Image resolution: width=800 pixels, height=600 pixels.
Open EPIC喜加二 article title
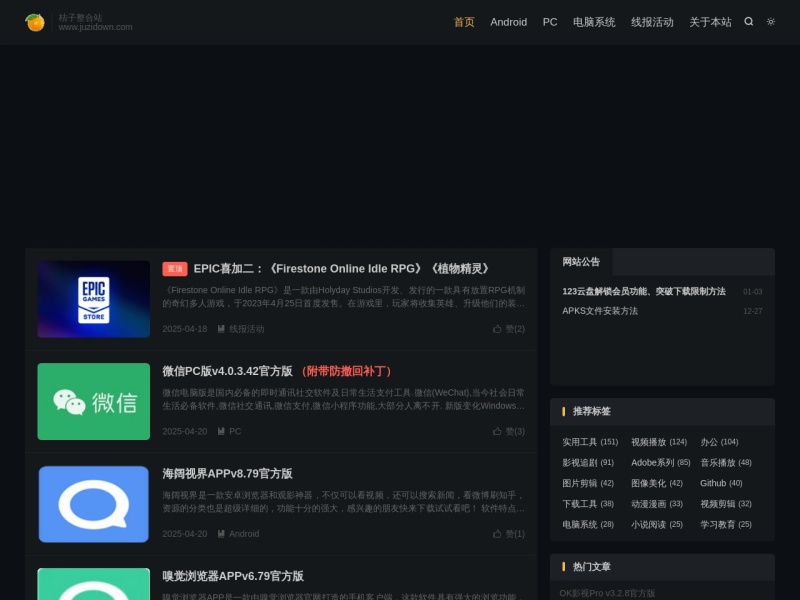(x=342, y=269)
